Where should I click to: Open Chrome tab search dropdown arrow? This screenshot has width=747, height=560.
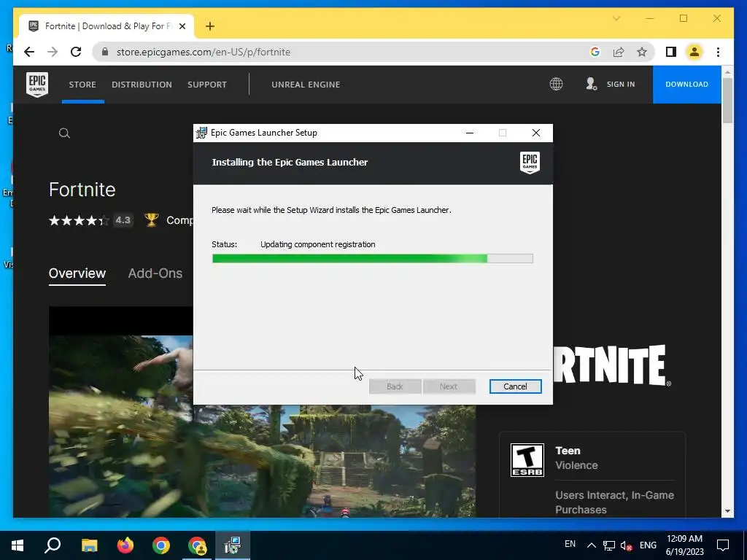616,18
